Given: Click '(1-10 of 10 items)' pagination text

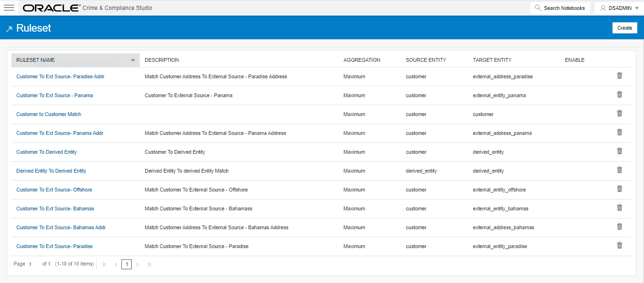Looking at the screenshot, I should [75, 264].
